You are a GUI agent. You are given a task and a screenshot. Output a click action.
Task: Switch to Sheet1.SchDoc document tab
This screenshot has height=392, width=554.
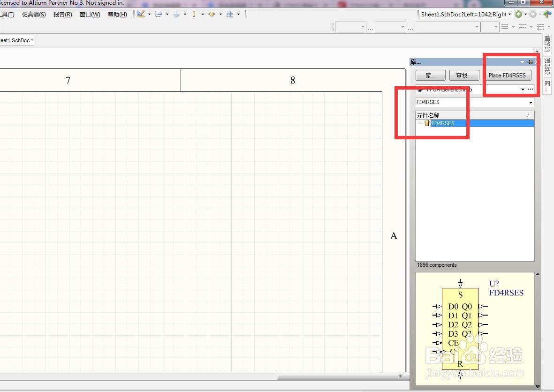[16, 41]
